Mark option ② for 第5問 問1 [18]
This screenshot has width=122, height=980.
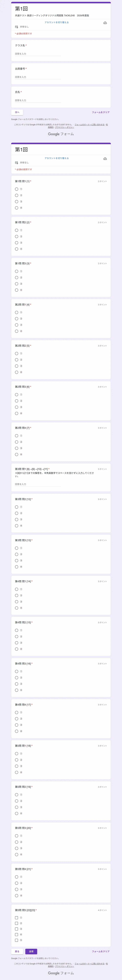(17, 760)
